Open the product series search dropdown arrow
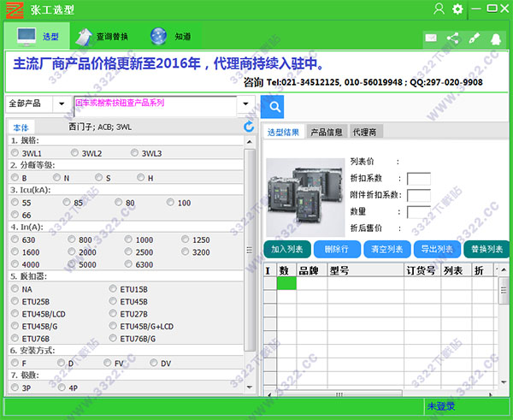Viewport: 513px width, 420px height. 245,104
